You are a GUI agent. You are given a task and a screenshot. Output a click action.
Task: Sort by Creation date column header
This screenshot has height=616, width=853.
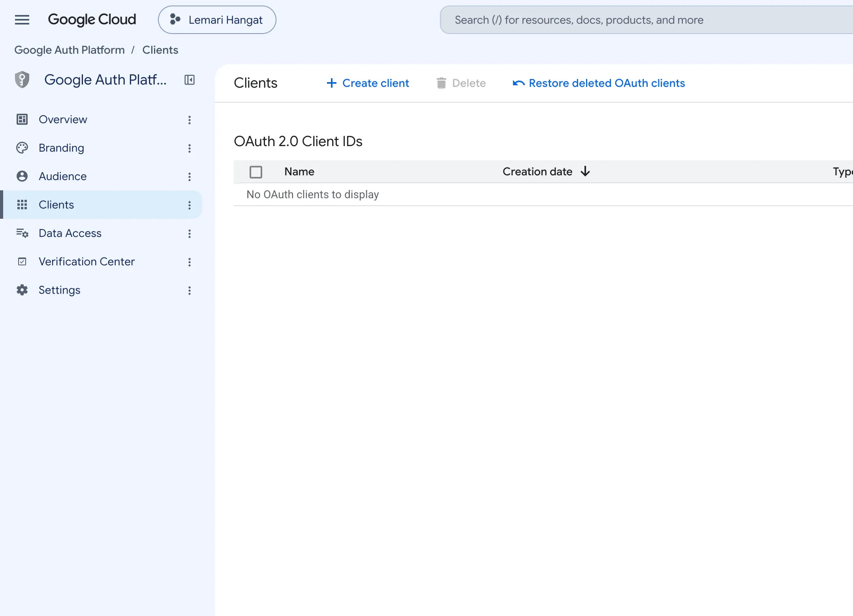537,172
